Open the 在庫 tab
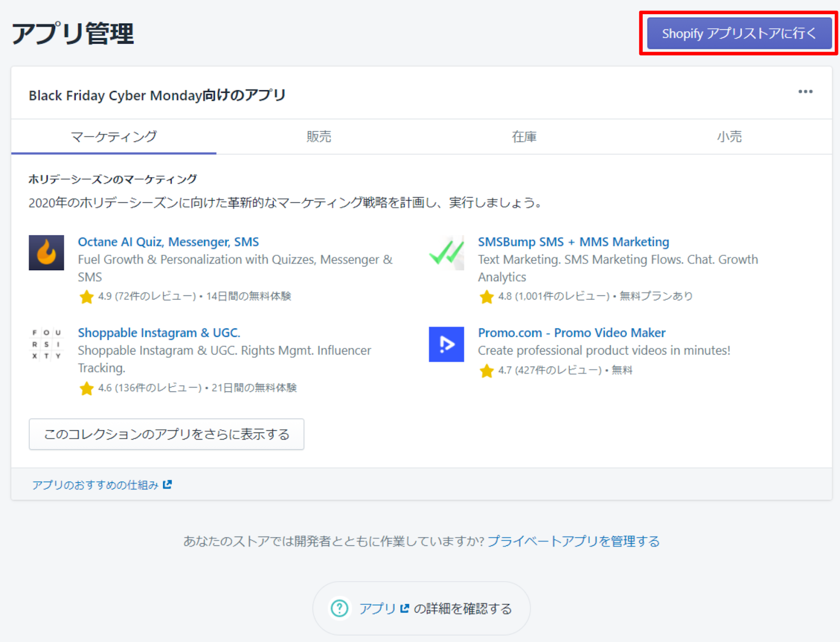This screenshot has height=642, width=840. click(524, 137)
